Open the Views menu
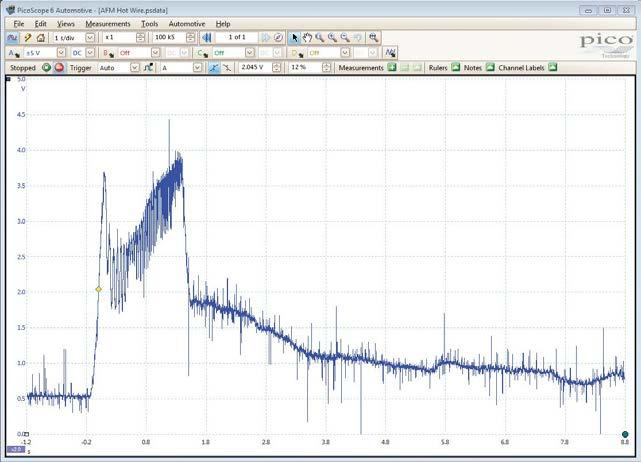The height and width of the screenshot is (462, 641). click(66, 24)
